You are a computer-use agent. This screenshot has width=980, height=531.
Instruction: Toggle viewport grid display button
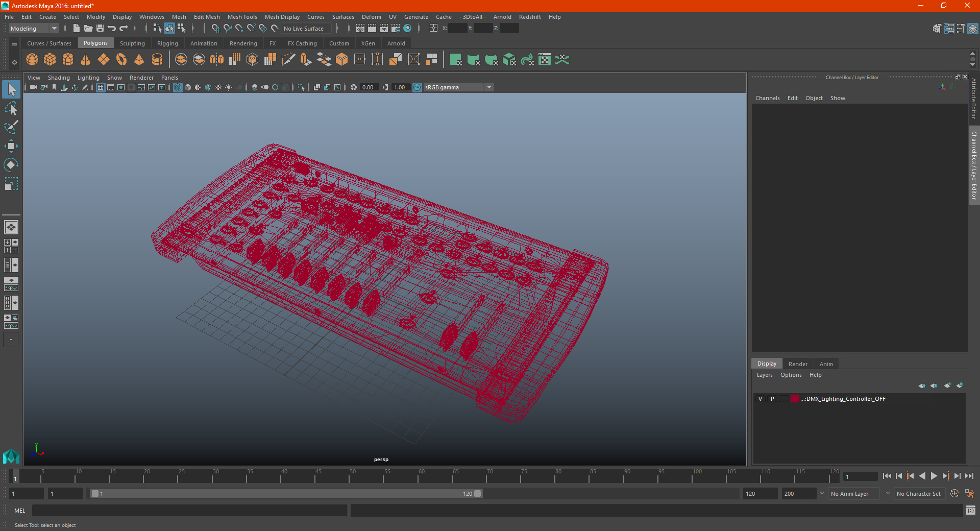(101, 87)
